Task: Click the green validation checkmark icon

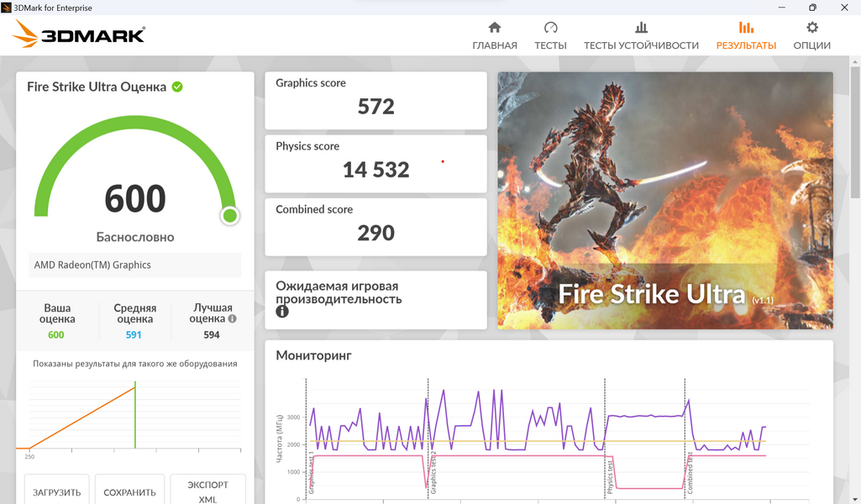Action: [177, 87]
